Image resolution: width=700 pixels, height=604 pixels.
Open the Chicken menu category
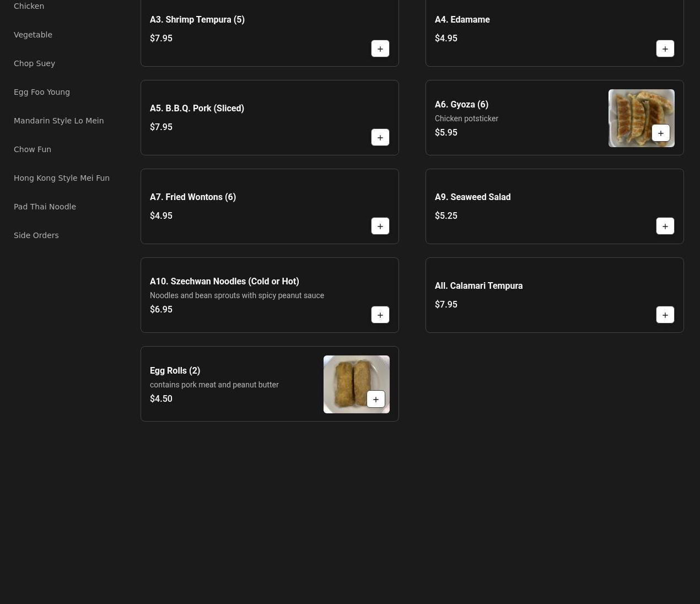tap(29, 6)
